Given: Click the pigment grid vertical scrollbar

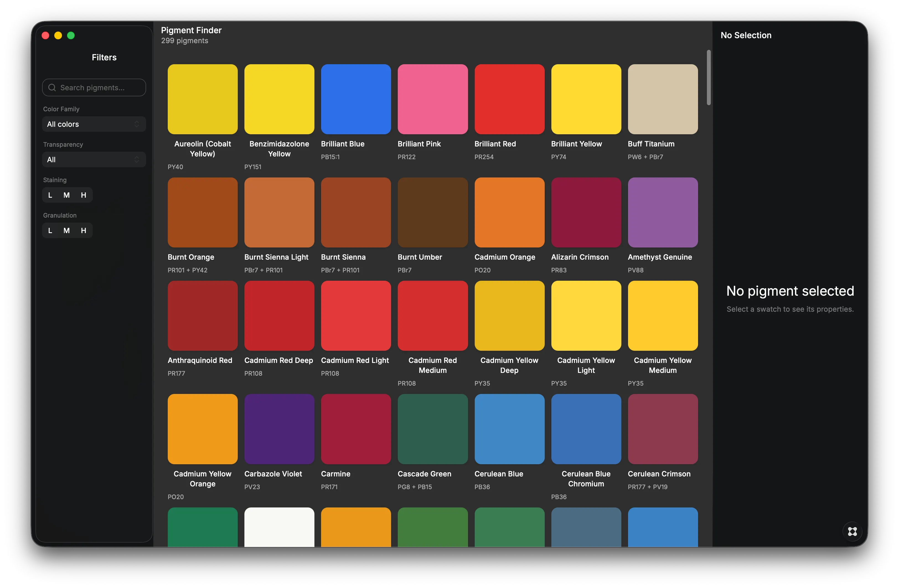Looking at the screenshot, I should [709, 78].
